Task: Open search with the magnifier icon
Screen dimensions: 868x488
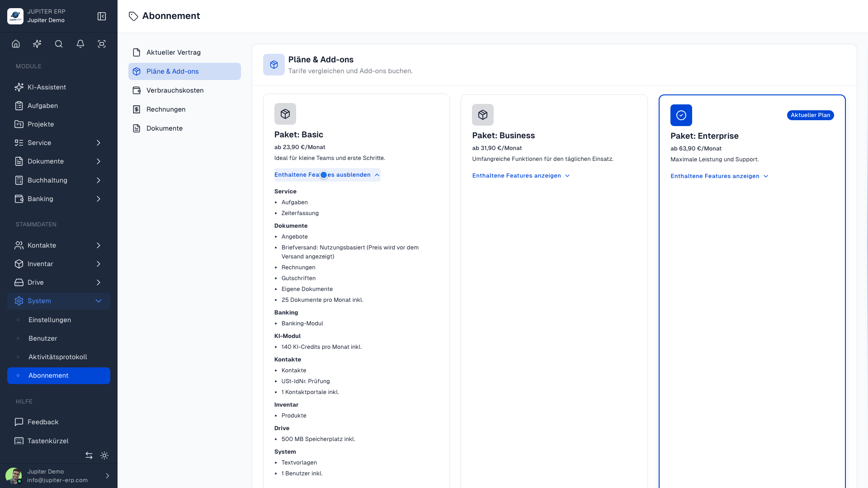Action: pos(59,44)
